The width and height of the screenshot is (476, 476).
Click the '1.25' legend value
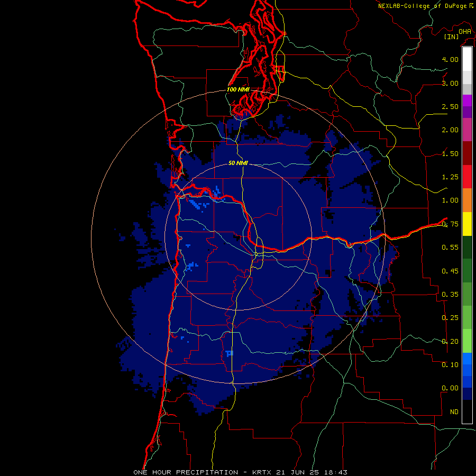coord(450,177)
